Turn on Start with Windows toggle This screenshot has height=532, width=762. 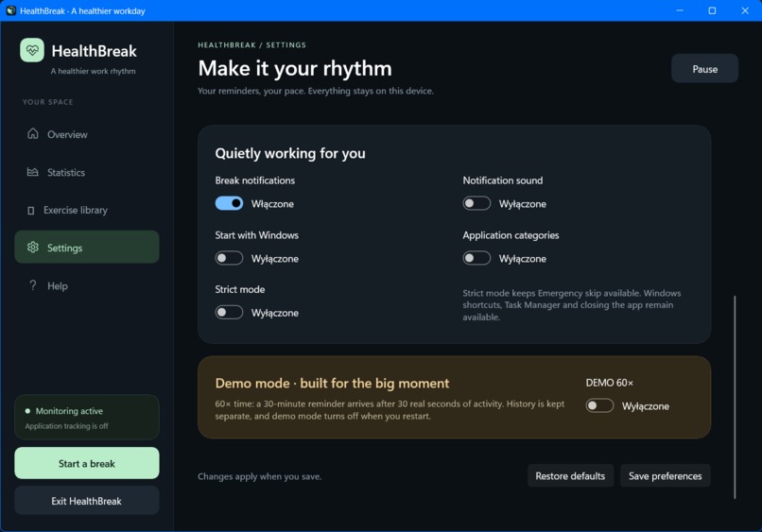point(229,258)
